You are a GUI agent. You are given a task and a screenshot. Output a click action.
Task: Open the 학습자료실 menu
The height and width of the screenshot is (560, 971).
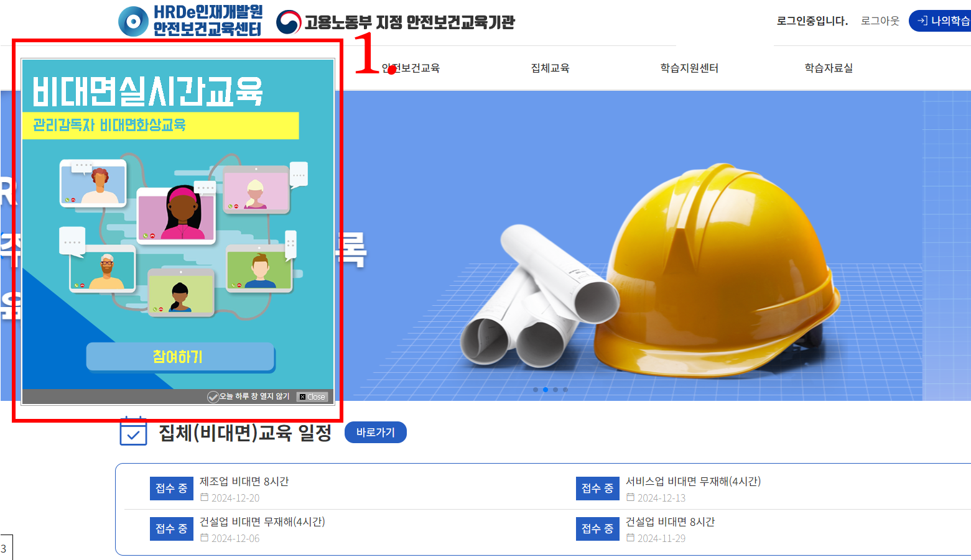829,68
